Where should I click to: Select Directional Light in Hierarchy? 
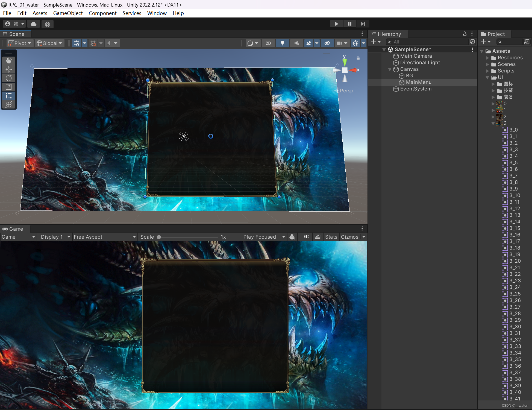click(x=420, y=63)
